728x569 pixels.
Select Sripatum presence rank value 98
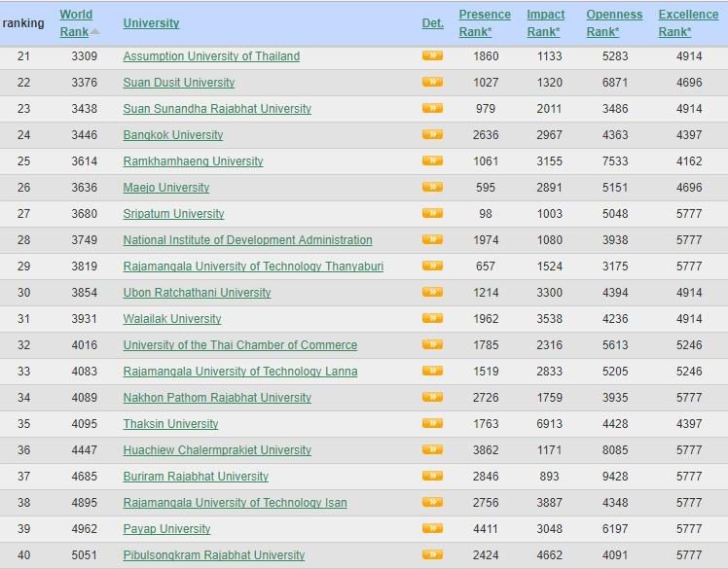[x=486, y=213]
